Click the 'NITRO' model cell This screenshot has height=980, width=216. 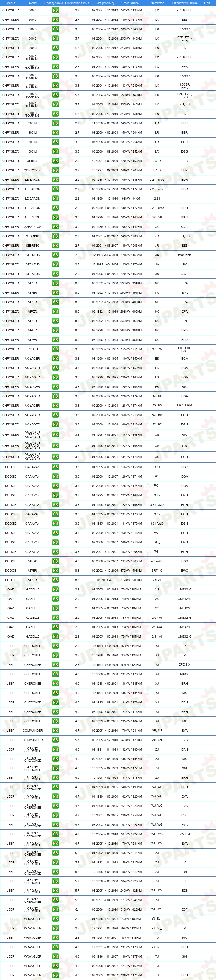[33, 561]
